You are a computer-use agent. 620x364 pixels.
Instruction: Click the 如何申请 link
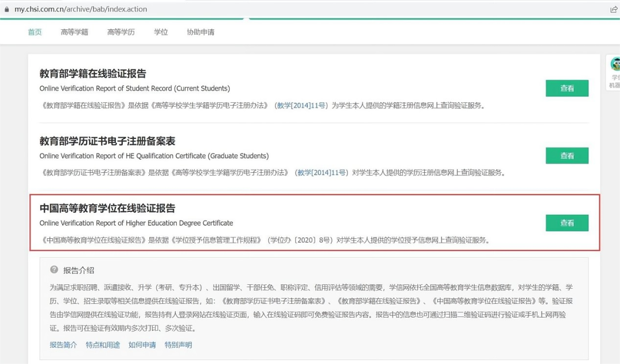point(142,346)
